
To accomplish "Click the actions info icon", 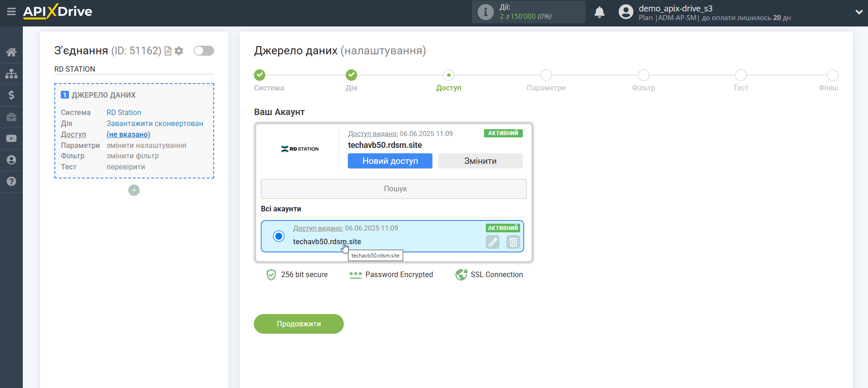I will 485,12.
